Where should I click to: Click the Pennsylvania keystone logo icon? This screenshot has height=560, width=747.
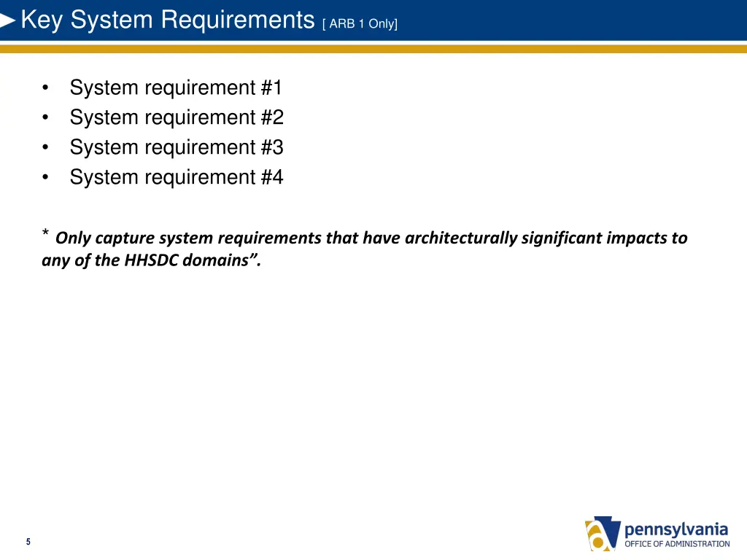603,533
